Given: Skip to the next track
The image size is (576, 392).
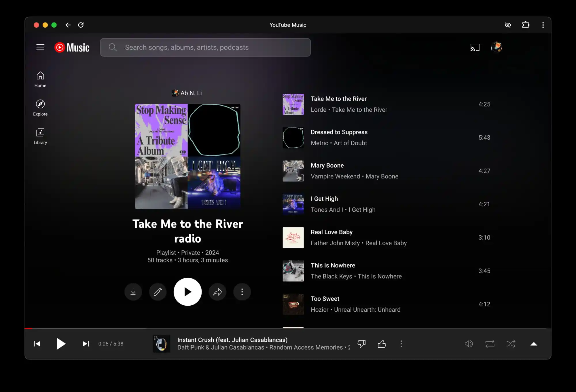Looking at the screenshot, I should click(x=86, y=344).
